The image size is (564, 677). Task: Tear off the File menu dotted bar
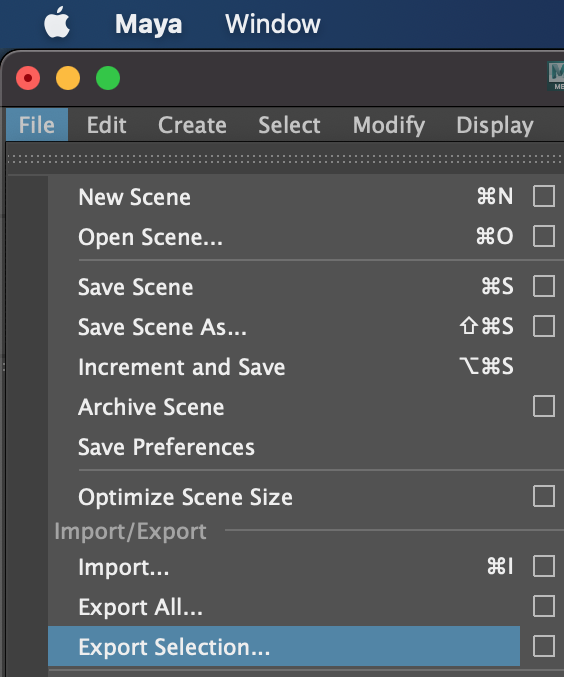285,158
